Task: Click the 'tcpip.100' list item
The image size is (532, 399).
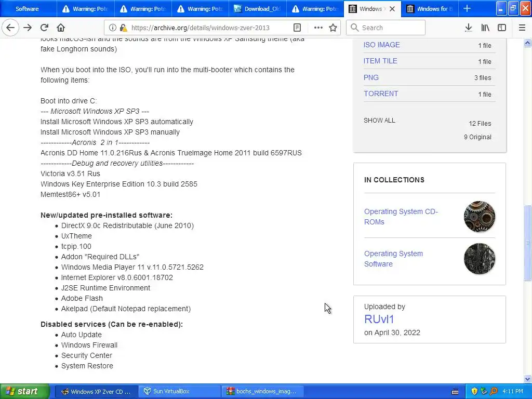Action: [76, 246]
